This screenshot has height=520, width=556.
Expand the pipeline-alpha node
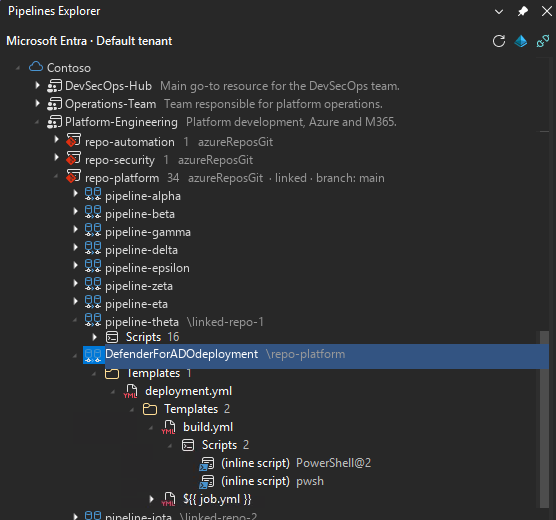click(x=76, y=193)
